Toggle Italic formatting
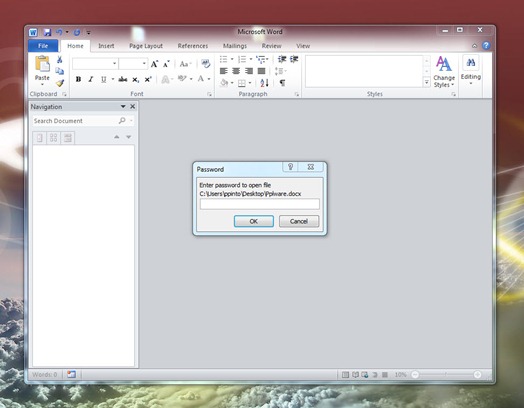The image size is (524, 408). click(x=91, y=79)
